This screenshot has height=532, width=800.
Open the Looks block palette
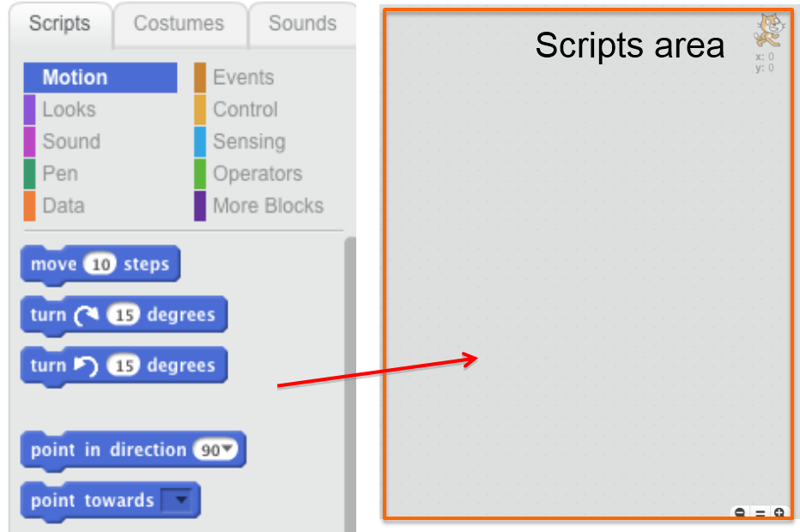click(x=70, y=109)
